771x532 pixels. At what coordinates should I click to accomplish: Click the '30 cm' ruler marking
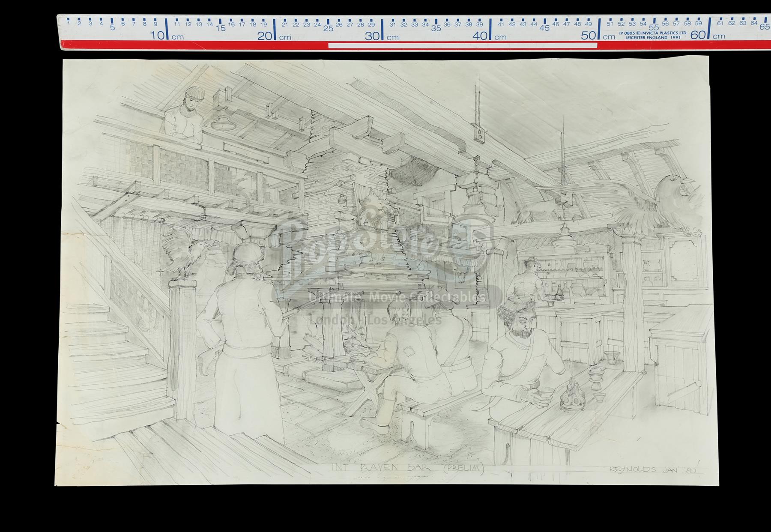click(x=382, y=36)
